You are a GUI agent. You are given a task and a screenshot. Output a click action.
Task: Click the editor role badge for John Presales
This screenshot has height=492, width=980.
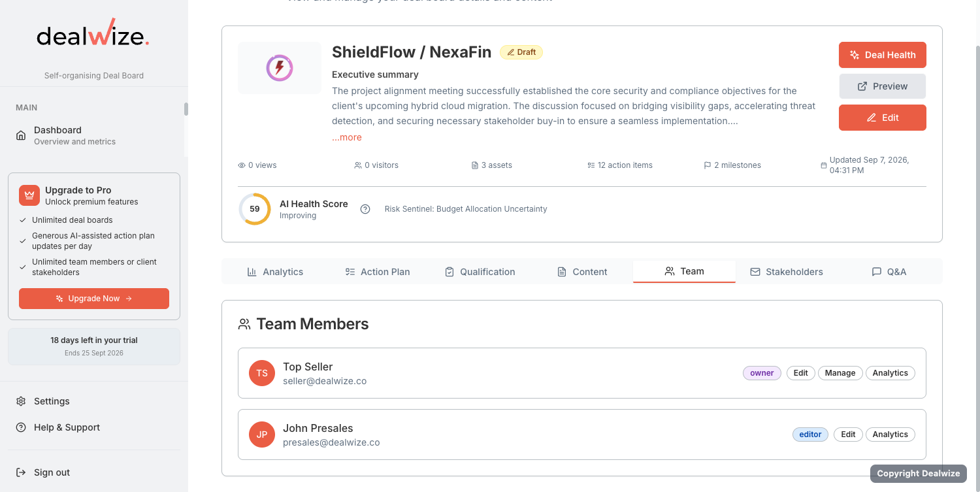(810, 435)
